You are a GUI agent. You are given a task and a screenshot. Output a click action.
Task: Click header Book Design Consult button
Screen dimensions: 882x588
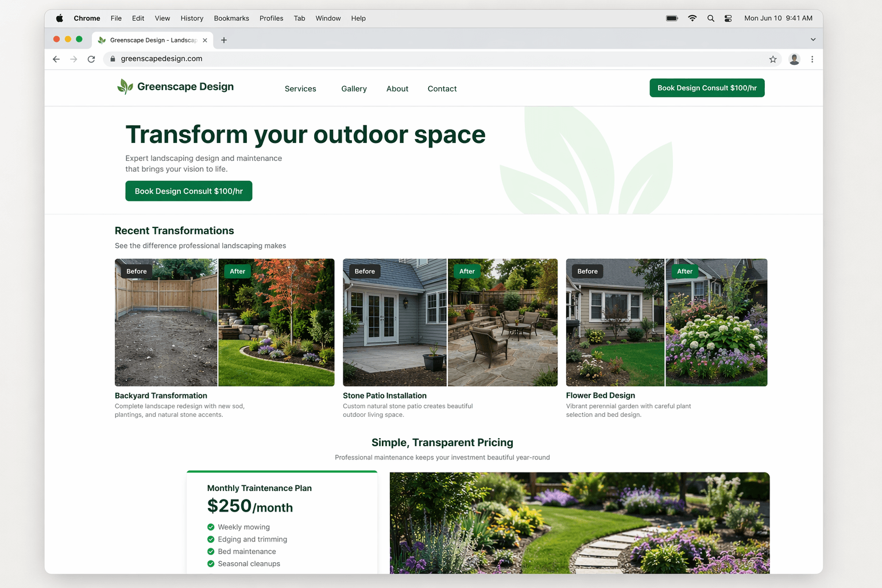(x=707, y=88)
